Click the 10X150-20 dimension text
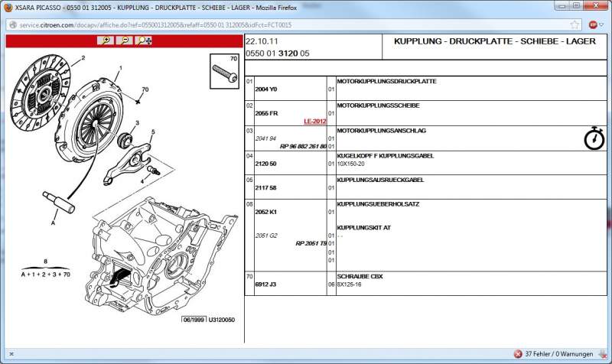Image resolution: width=612 pixels, height=364 pixels. (x=350, y=164)
